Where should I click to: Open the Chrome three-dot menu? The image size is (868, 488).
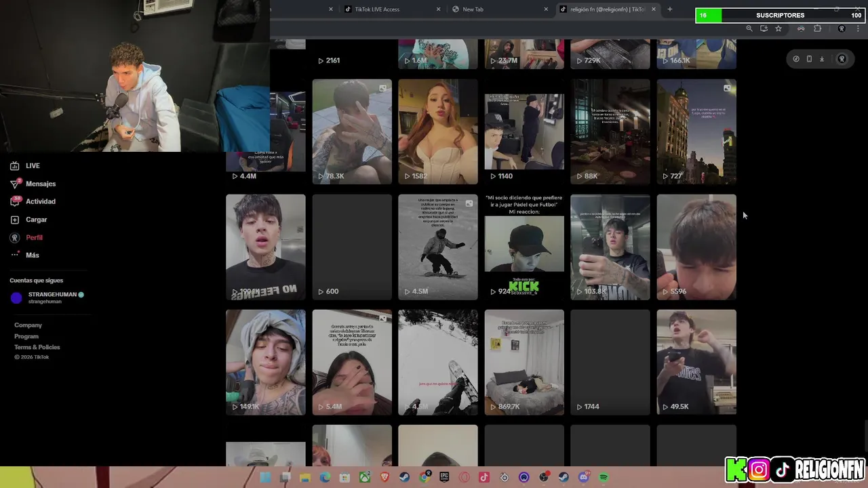[x=858, y=28]
